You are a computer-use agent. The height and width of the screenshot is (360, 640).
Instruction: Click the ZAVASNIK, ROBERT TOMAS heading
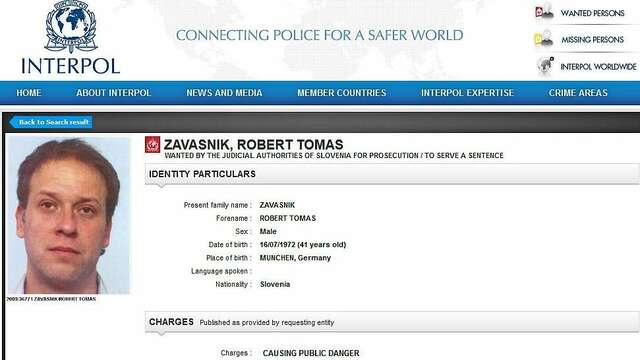[253, 144]
